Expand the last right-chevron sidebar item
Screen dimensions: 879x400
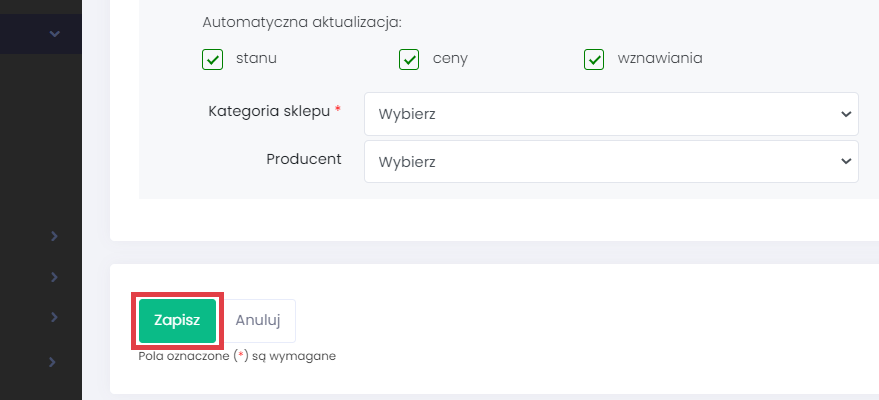54,360
